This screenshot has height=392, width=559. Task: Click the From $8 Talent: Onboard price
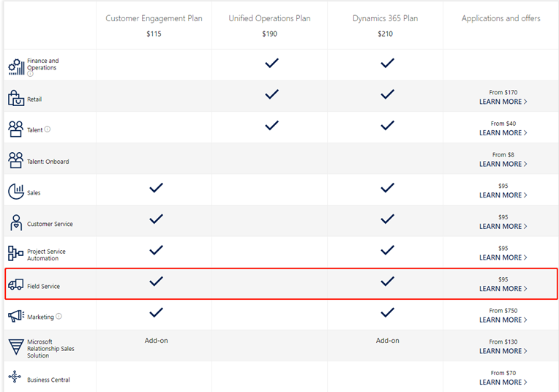[503, 154]
